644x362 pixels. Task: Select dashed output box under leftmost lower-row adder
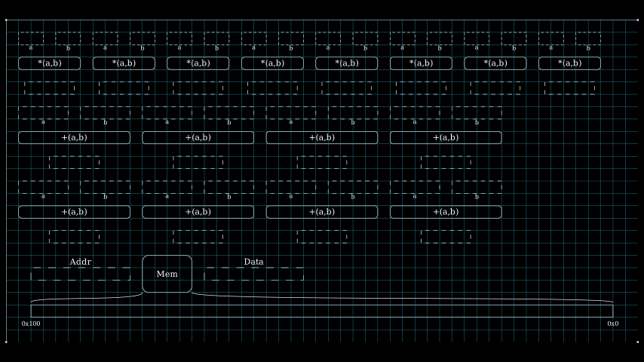74,237
